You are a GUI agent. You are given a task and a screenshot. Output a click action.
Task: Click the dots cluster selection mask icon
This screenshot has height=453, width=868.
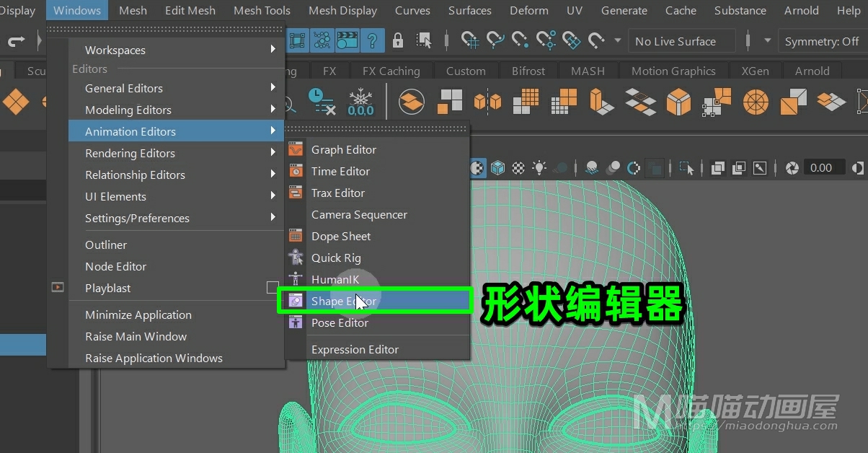(x=323, y=40)
